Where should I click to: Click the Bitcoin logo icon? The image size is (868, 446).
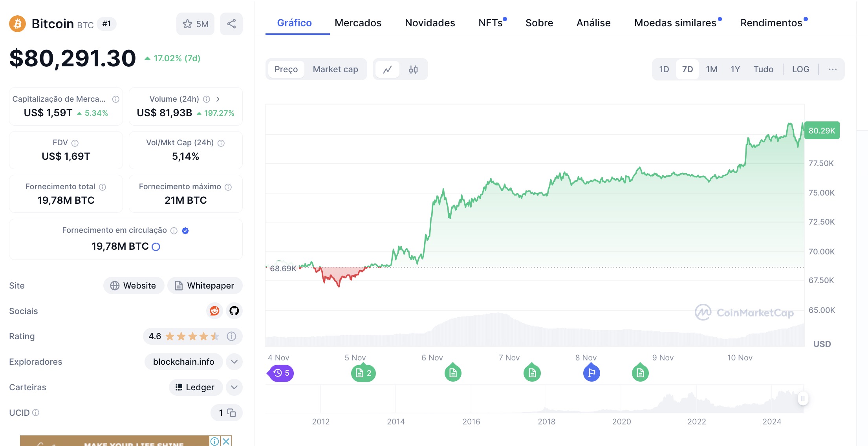click(x=17, y=24)
